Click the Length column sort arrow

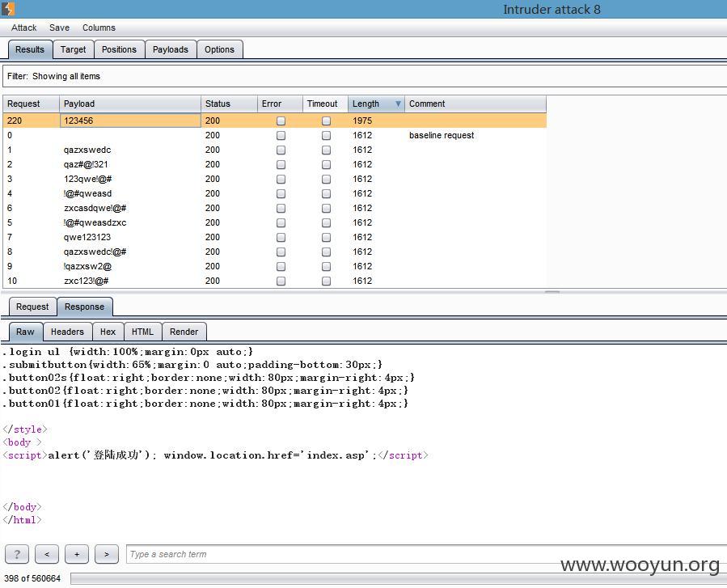398,104
